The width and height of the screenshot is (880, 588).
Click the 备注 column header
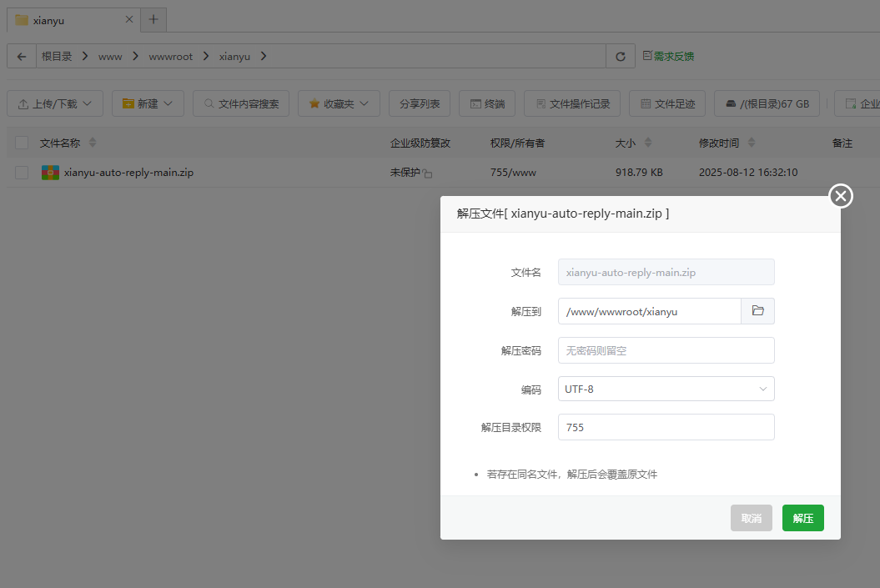pos(842,143)
